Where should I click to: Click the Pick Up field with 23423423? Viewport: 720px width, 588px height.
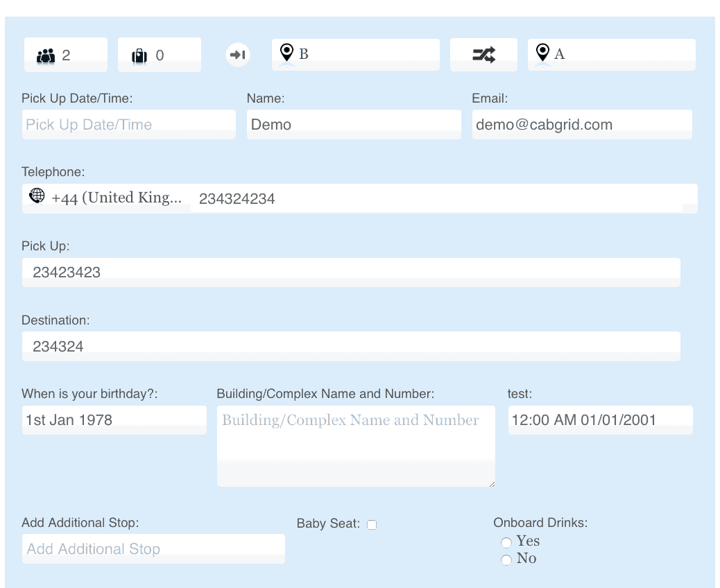pos(351,273)
